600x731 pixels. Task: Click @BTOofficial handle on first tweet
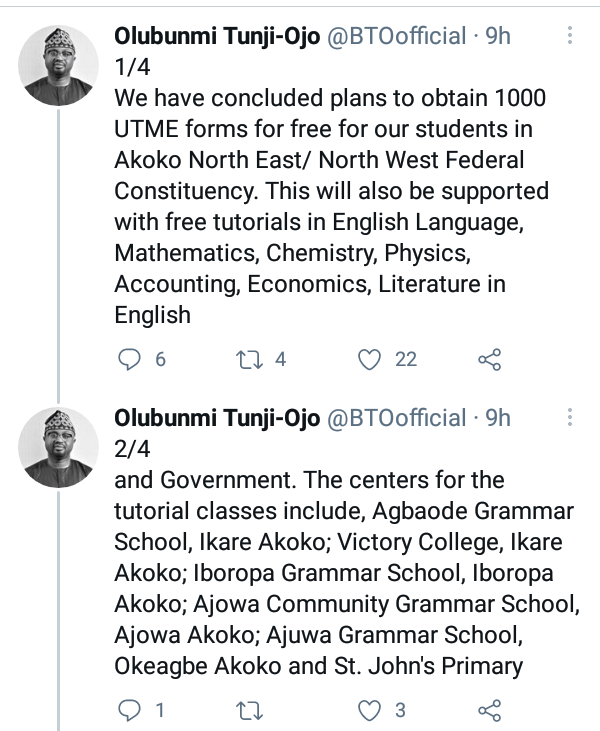[397, 37]
